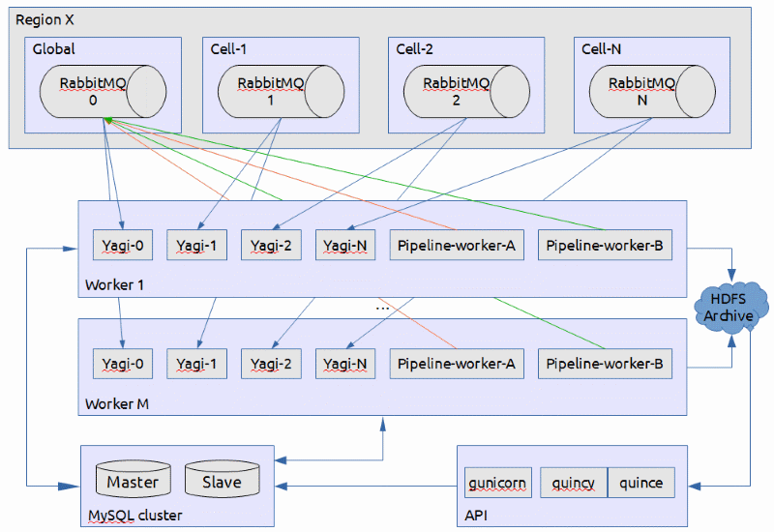Click Pipeline-worker-B in Worker 1

pos(604,246)
